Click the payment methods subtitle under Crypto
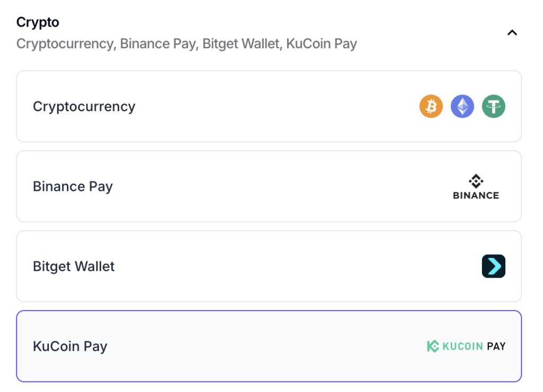Image resolution: width=543 pixels, height=392 pixels. (x=186, y=43)
